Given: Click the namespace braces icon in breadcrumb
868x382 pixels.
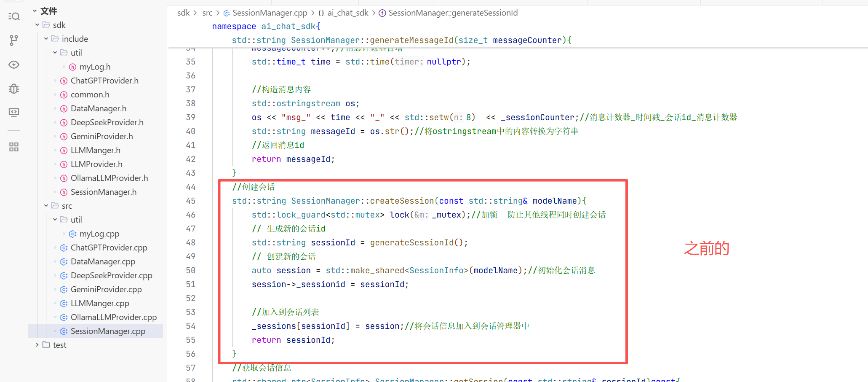Looking at the screenshot, I should (x=321, y=13).
